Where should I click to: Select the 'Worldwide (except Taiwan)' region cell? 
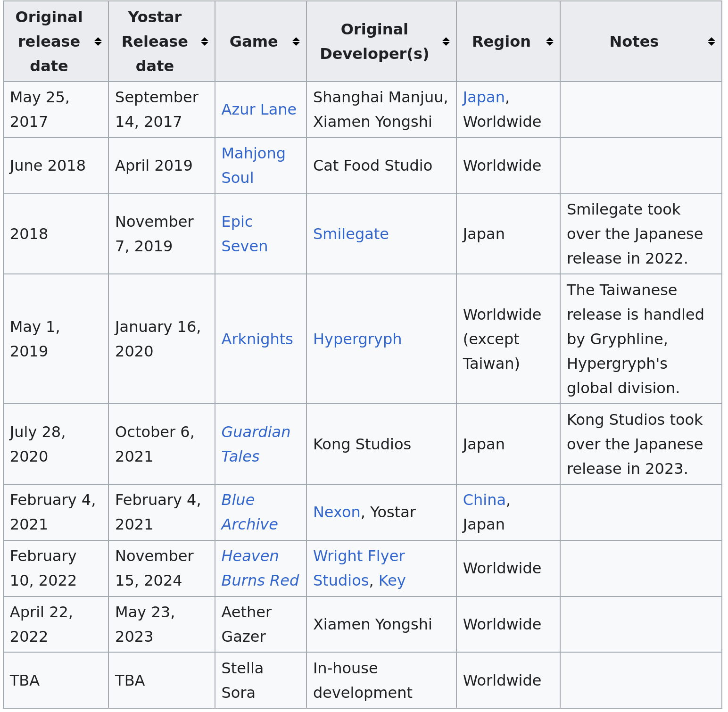(x=508, y=339)
